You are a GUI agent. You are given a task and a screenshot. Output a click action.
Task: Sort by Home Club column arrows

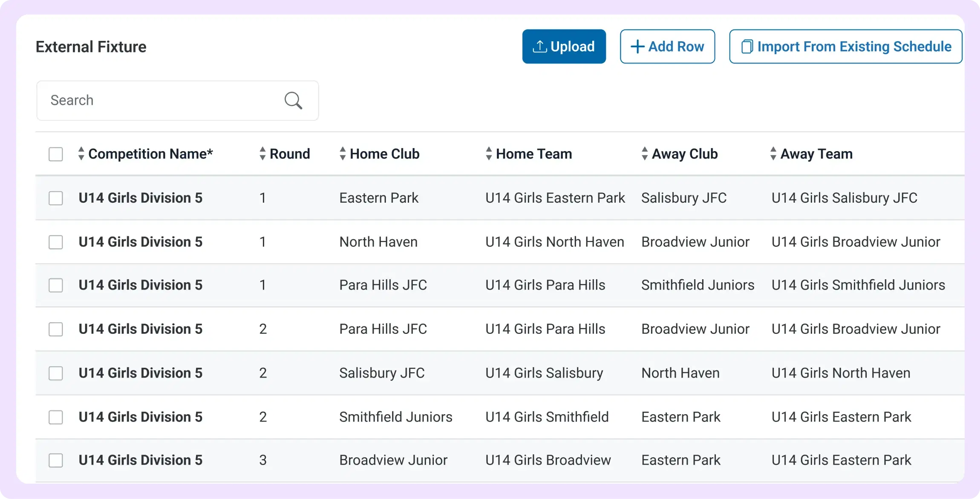343,154
